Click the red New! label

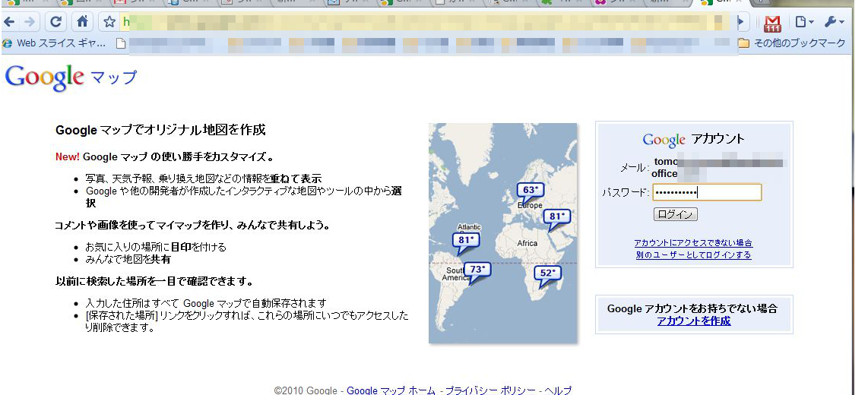(68, 156)
